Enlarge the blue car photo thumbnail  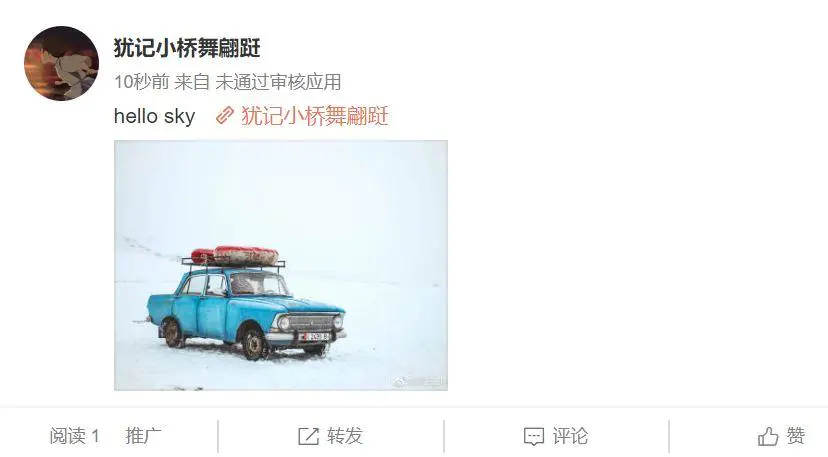click(x=281, y=265)
